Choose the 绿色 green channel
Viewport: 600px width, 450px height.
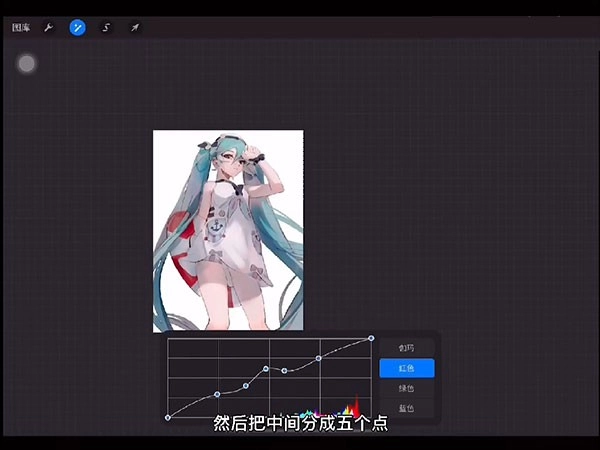[x=406, y=388]
